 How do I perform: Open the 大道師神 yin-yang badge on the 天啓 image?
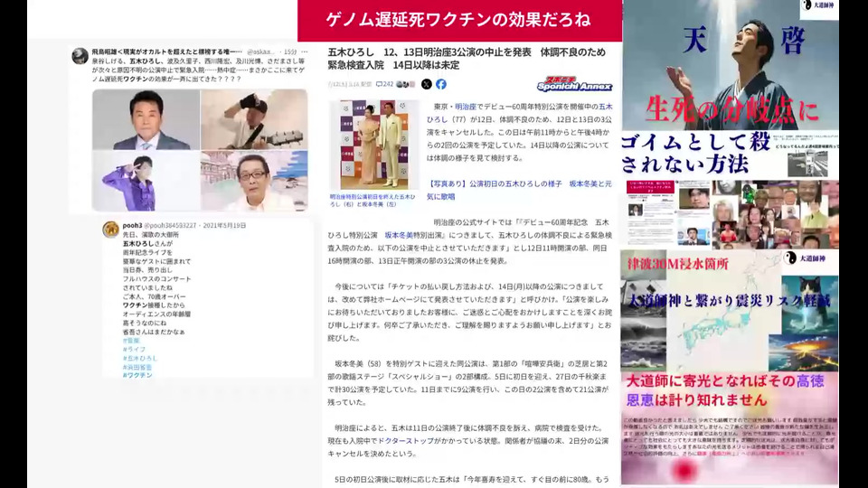tap(819, 5)
